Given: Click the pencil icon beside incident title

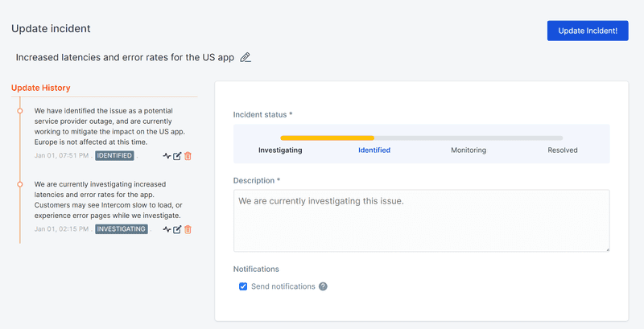Looking at the screenshot, I should (246, 58).
